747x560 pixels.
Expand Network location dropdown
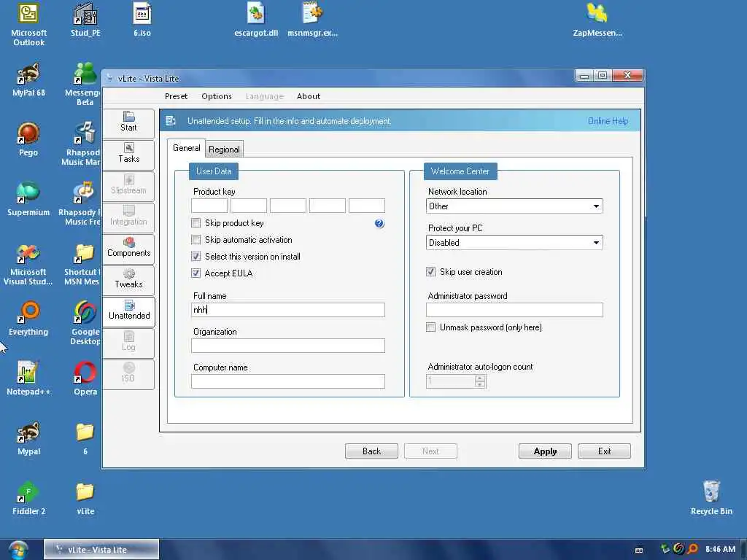point(596,206)
